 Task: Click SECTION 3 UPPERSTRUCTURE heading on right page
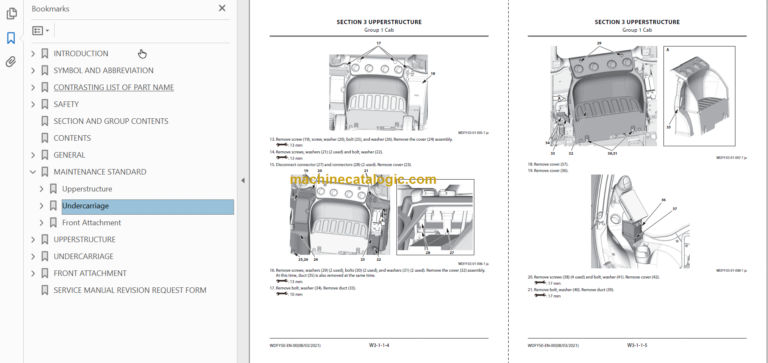tap(637, 22)
